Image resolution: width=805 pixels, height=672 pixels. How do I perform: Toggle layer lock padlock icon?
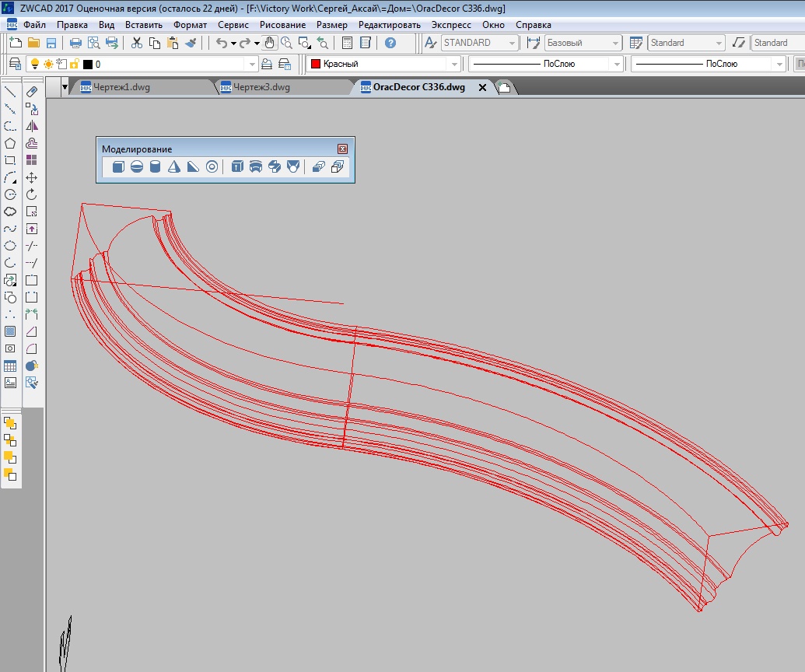click(75, 65)
